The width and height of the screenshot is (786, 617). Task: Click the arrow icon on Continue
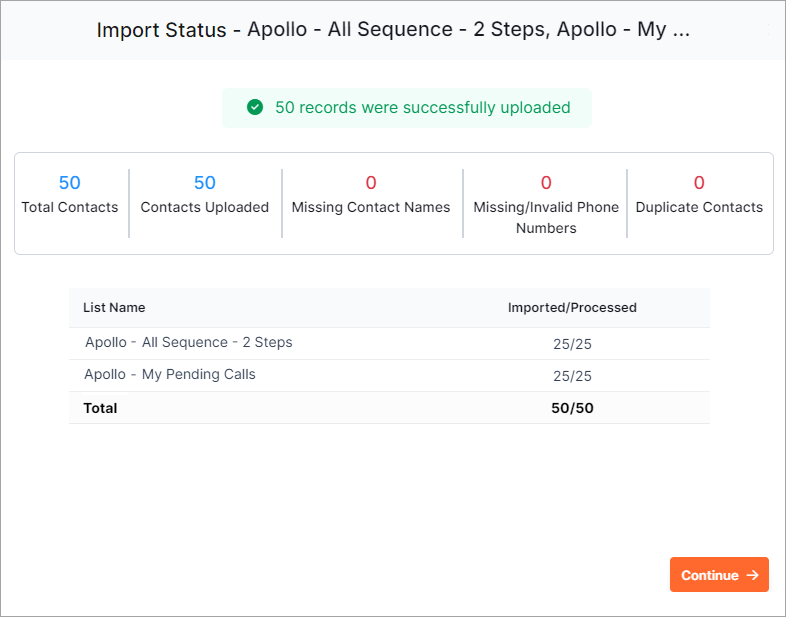click(752, 575)
